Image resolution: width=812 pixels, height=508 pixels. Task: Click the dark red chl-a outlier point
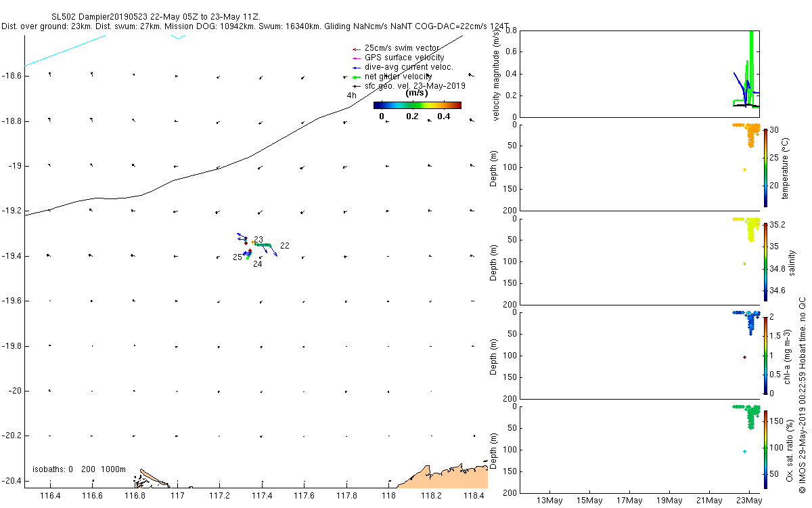[744, 357]
